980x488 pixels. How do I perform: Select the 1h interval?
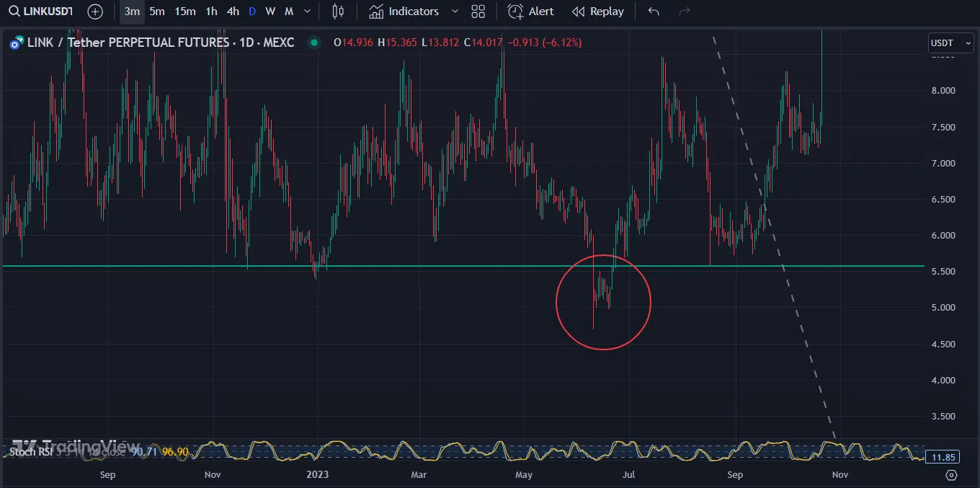click(211, 12)
